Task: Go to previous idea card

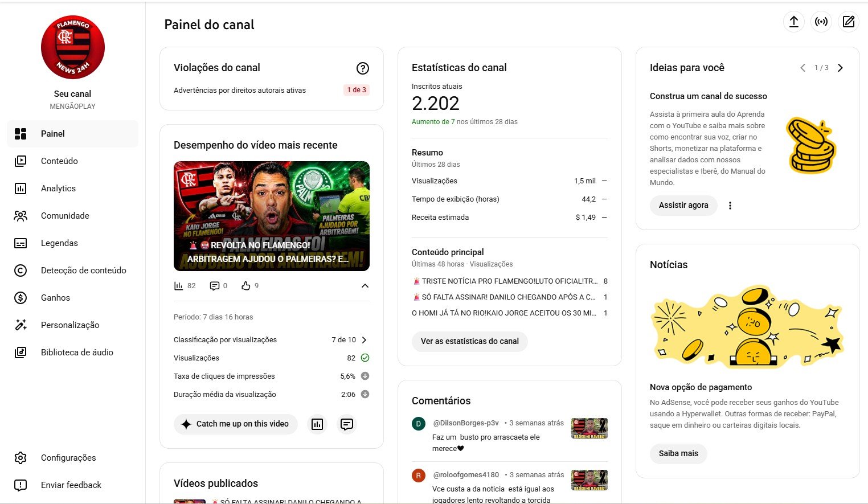Action: click(x=803, y=68)
